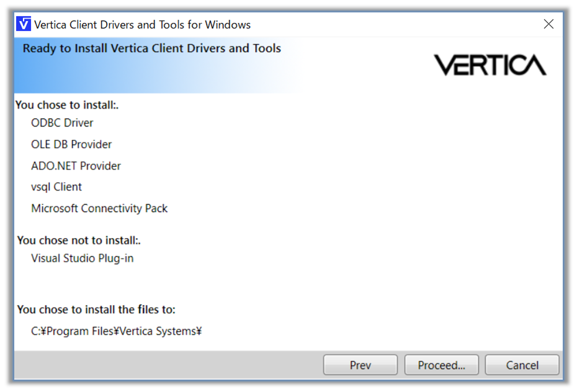Click the "Ready to Install" header text
Image resolution: width=577 pixels, height=392 pixels.
click(152, 48)
